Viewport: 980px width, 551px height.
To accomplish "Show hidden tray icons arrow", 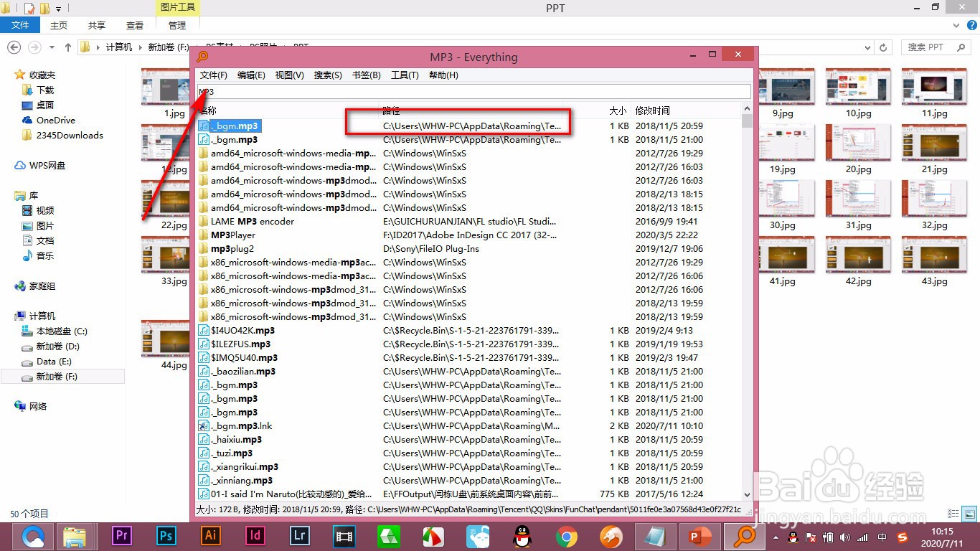I will click(x=776, y=537).
